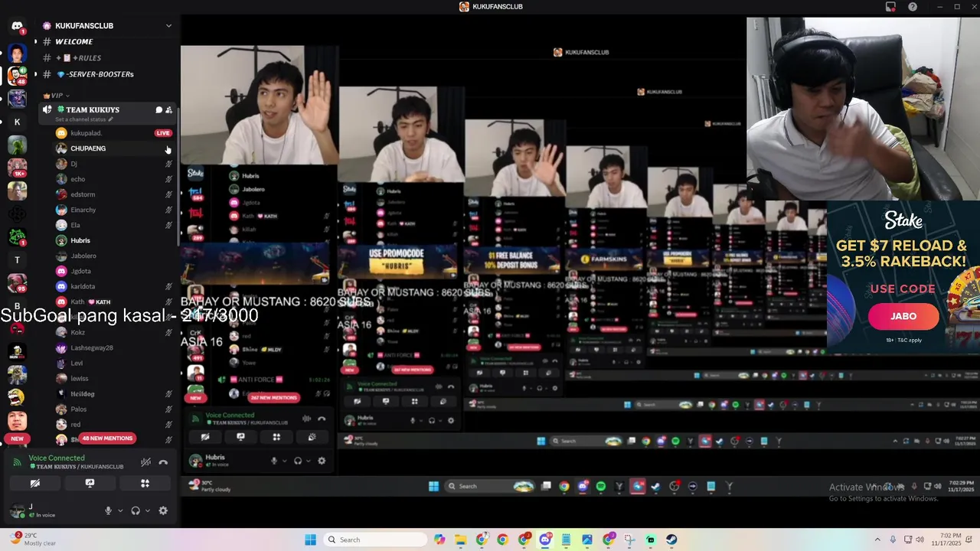Viewport: 980px width, 551px height.
Task: Click the Windows Start button
Action: pos(310,540)
